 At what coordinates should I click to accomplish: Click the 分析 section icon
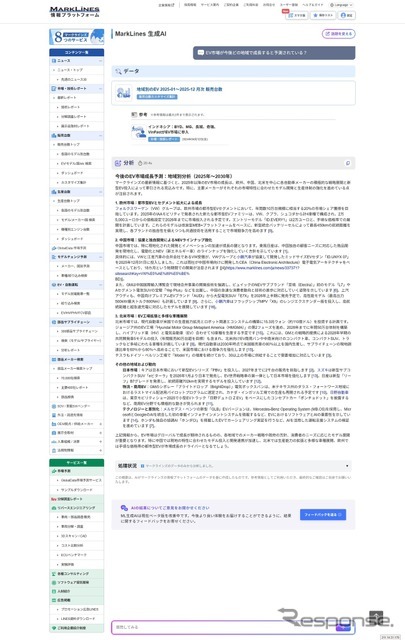118,163
